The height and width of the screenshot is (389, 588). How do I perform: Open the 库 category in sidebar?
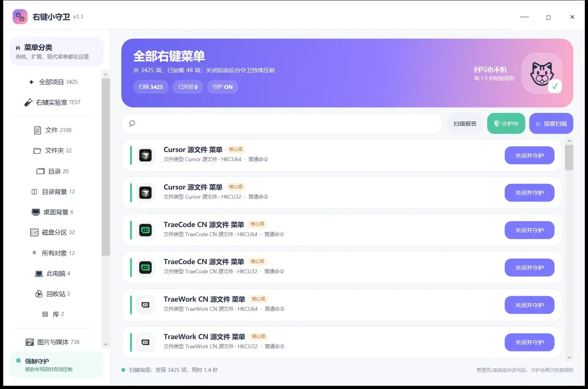[x=53, y=314]
